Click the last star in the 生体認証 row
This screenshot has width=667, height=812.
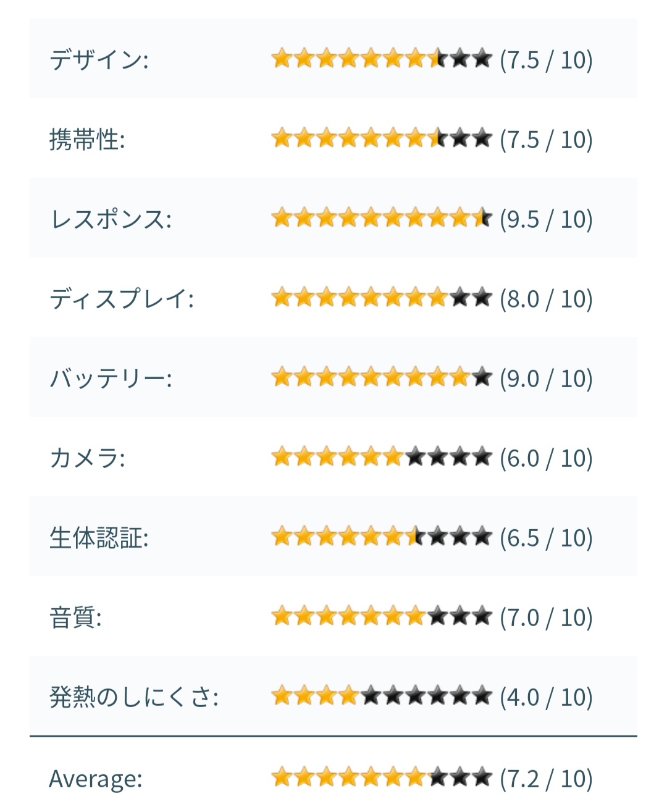482,537
